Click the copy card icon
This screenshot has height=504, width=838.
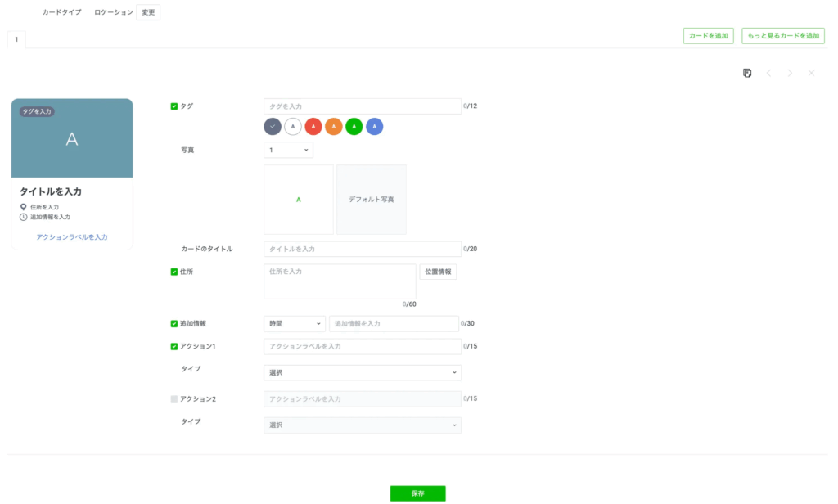[x=747, y=73]
